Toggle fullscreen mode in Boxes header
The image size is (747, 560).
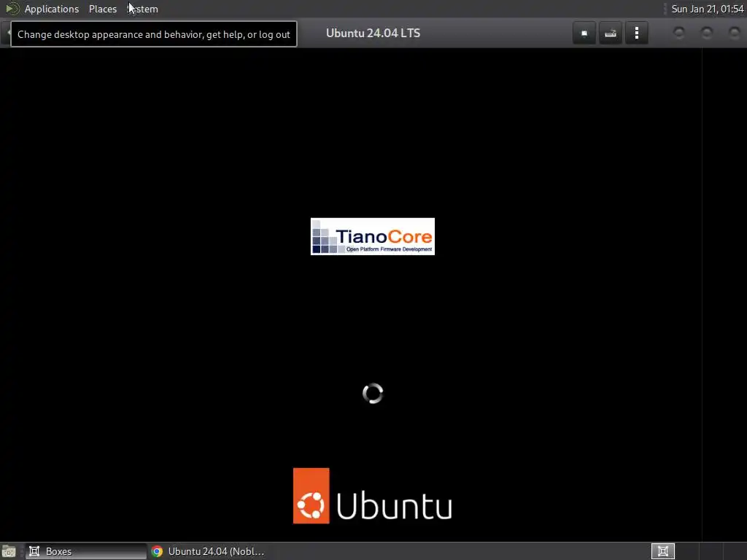[584, 34]
